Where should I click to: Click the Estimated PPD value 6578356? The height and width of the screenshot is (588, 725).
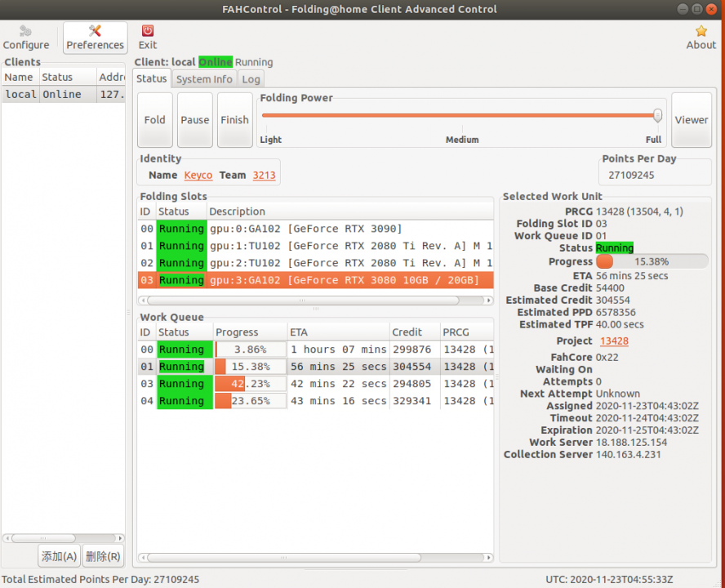click(x=616, y=312)
